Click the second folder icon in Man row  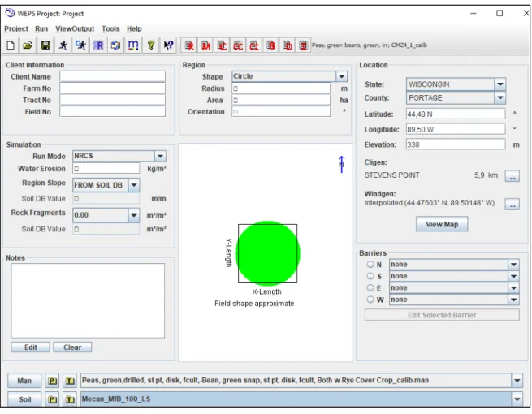70,381
